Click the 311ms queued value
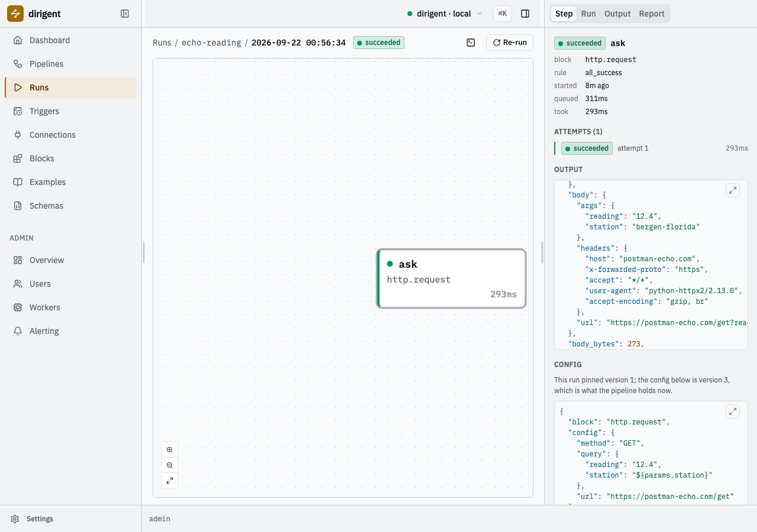The height and width of the screenshot is (532, 757). tap(597, 99)
